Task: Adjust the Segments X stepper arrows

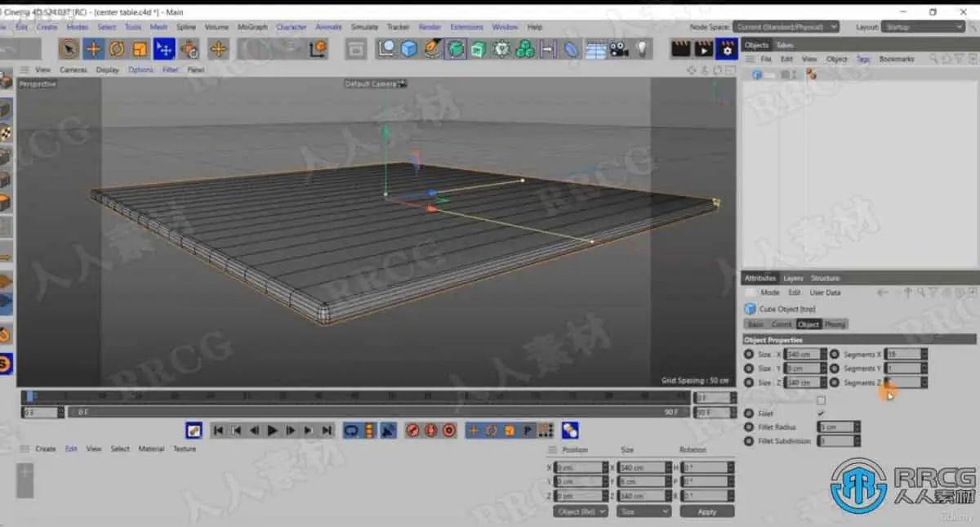Action: coord(924,355)
